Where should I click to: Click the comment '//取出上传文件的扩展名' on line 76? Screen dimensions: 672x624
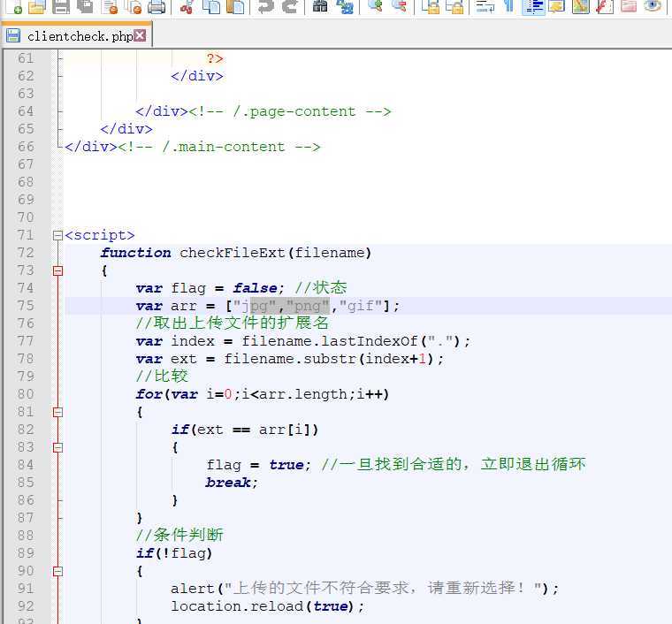tap(233, 323)
